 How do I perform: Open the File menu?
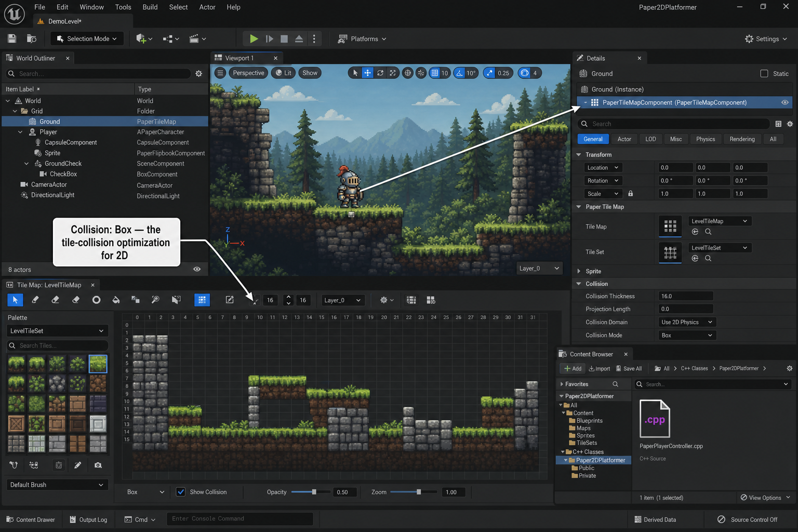tap(39, 7)
